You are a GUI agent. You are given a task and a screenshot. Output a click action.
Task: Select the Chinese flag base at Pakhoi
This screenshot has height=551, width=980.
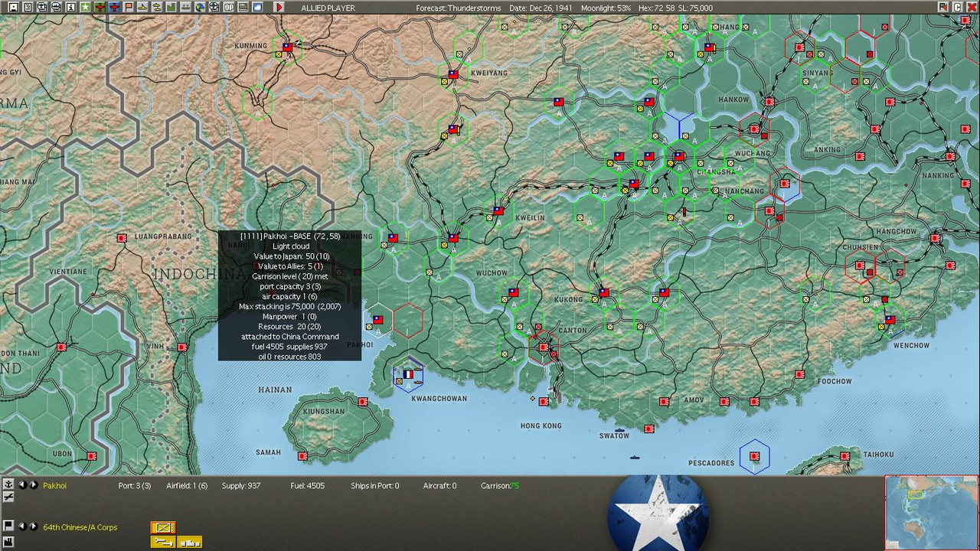[377, 320]
